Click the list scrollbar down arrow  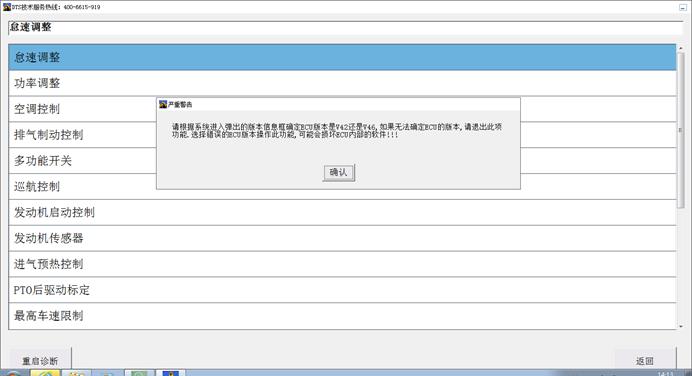[x=681, y=326]
